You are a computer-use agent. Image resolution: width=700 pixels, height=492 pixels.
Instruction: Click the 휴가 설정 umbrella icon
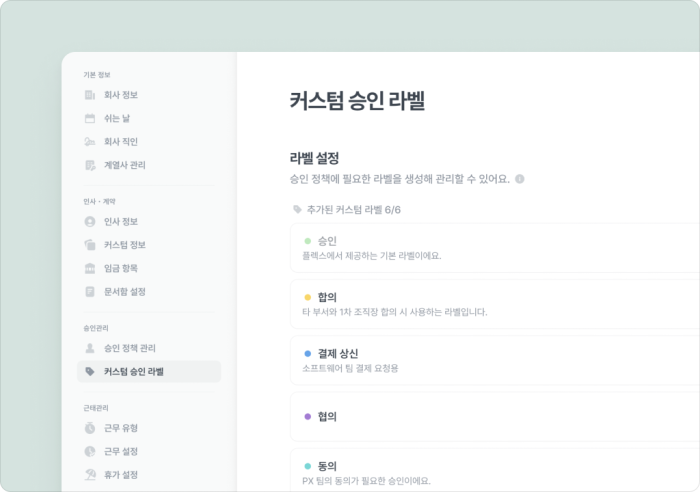pyautogui.click(x=90, y=475)
